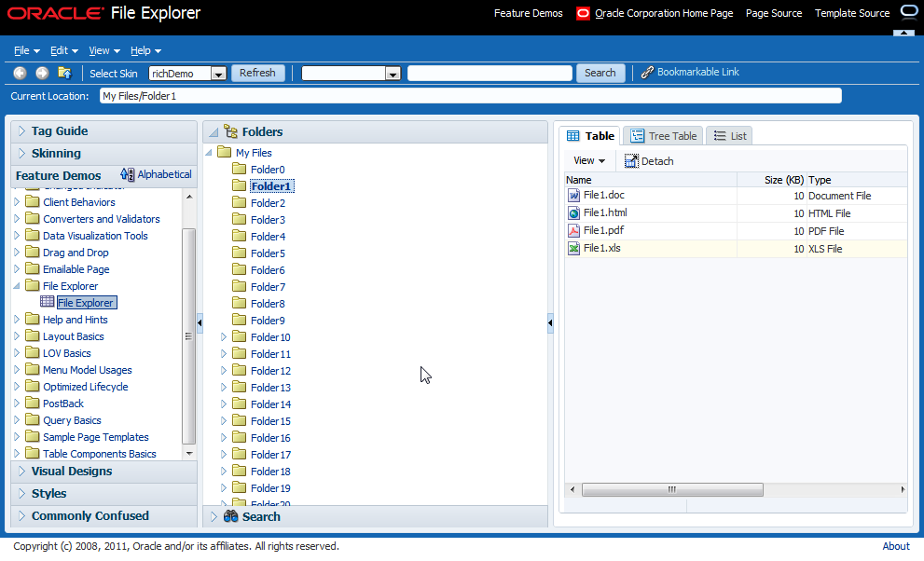Collapse the header with top-right arrow
Screen dimensions: 924x561
click(x=903, y=33)
